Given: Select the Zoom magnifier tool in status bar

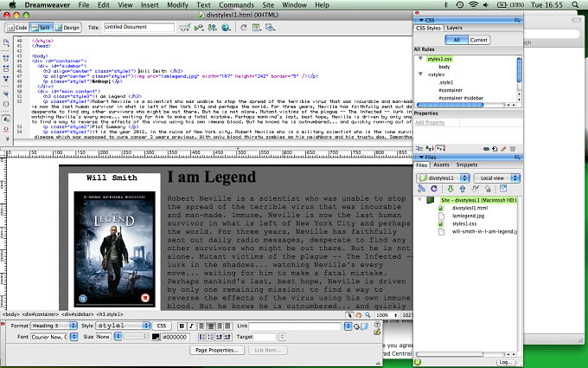Looking at the screenshot, I should [367, 315].
